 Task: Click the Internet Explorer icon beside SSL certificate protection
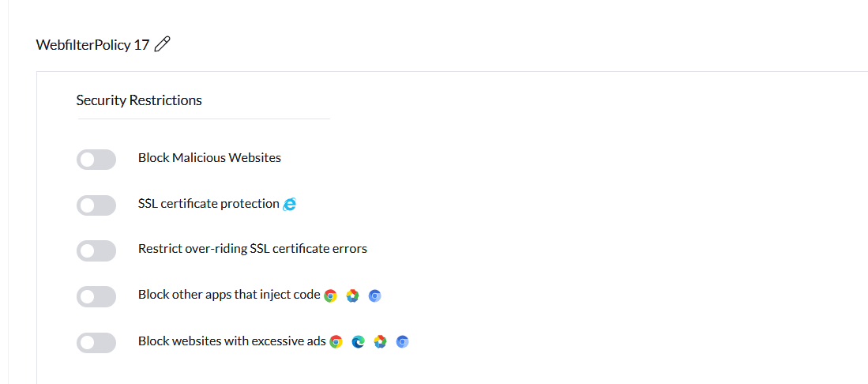point(290,204)
